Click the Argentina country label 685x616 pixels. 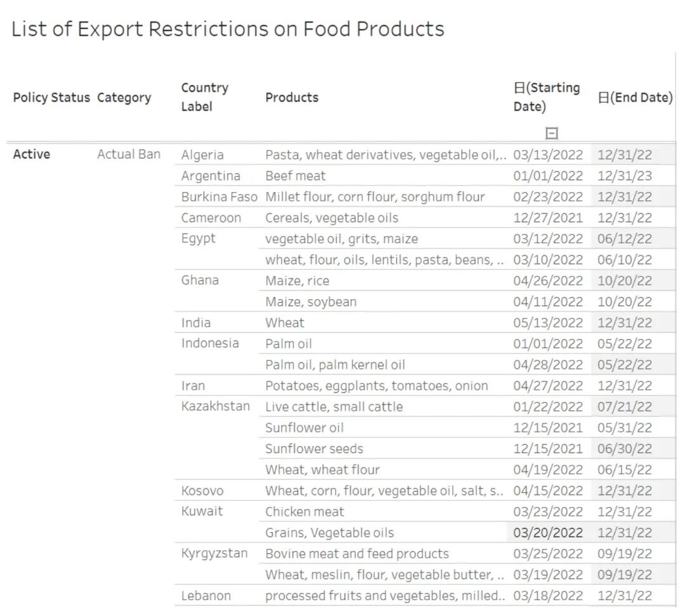211,176
